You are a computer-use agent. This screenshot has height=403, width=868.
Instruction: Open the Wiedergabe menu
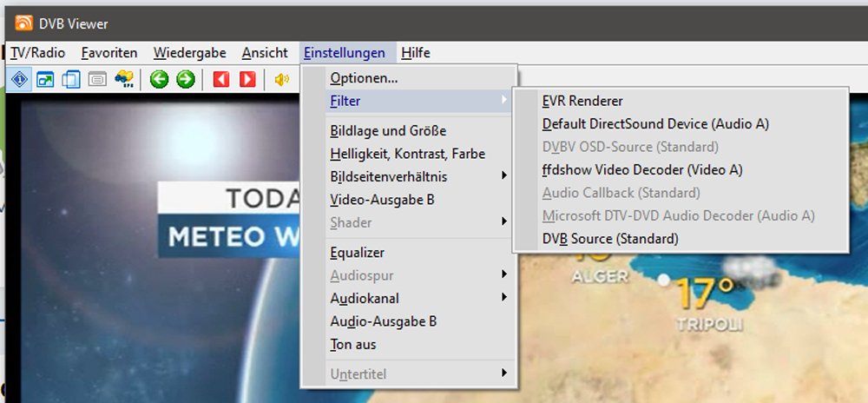[190, 53]
